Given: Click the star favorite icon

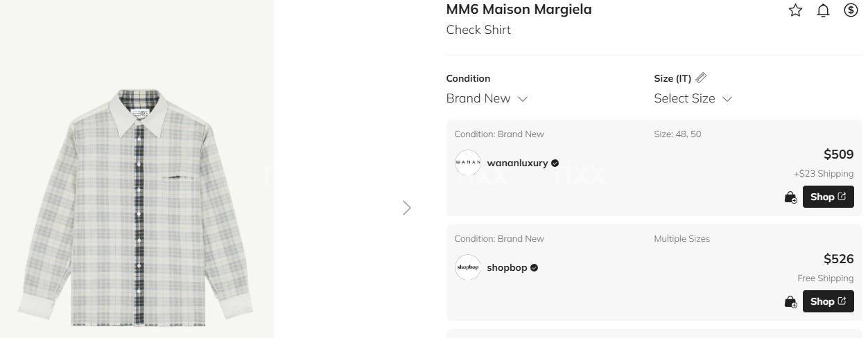Looking at the screenshot, I should click(795, 10).
